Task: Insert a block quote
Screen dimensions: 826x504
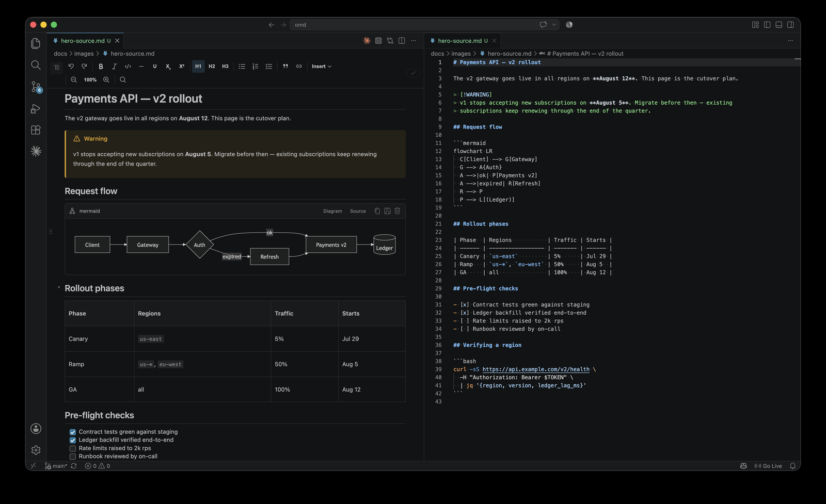Action: (x=285, y=66)
